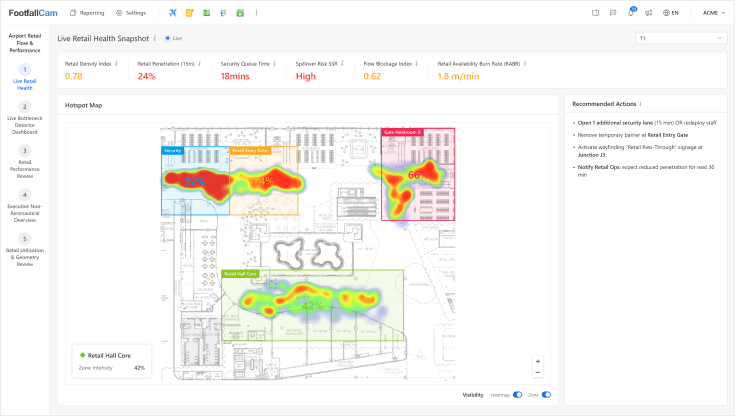Toggle the Heatmap visibility switch
Viewport: 735px width, 416px height.
click(518, 395)
